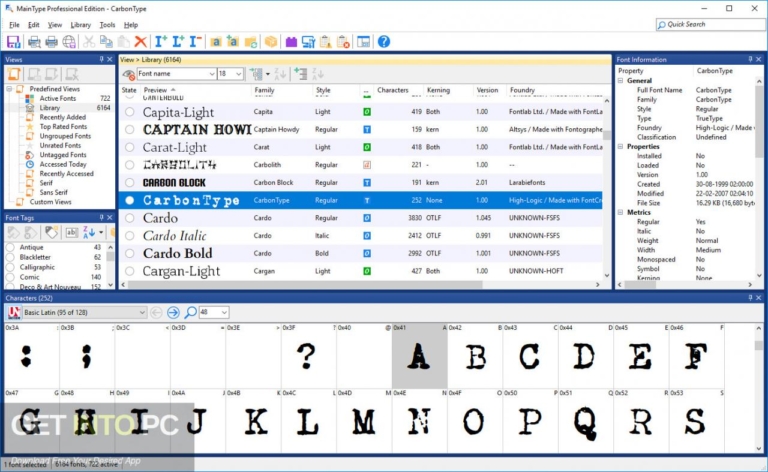Select Active Fonts in the Views tree
768x472 pixels.
[58, 98]
